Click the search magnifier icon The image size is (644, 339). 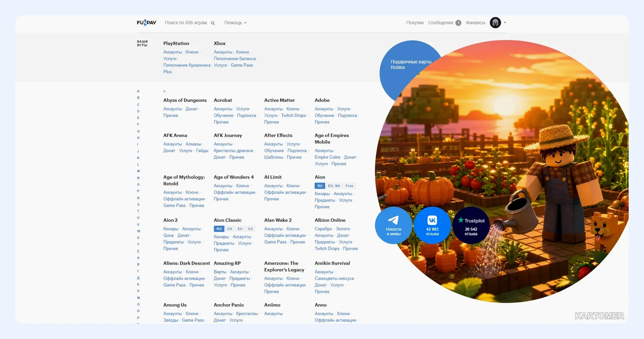[x=213, y=23]
